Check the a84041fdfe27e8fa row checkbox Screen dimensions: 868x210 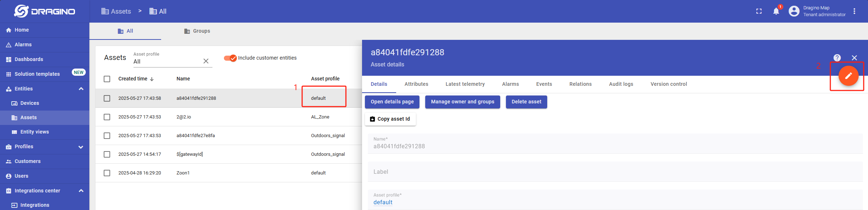[107, 136]
